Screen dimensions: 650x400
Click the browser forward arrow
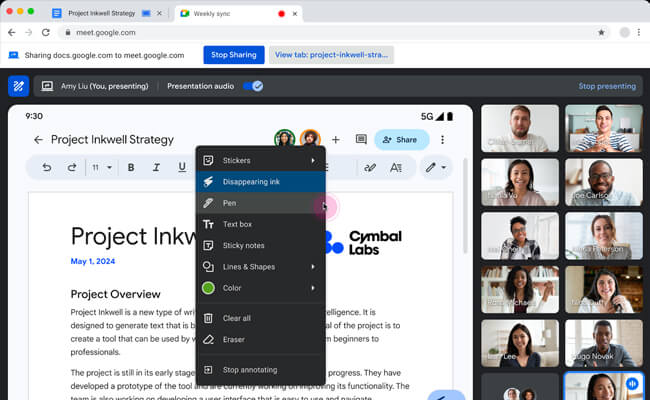coord(29,32)
